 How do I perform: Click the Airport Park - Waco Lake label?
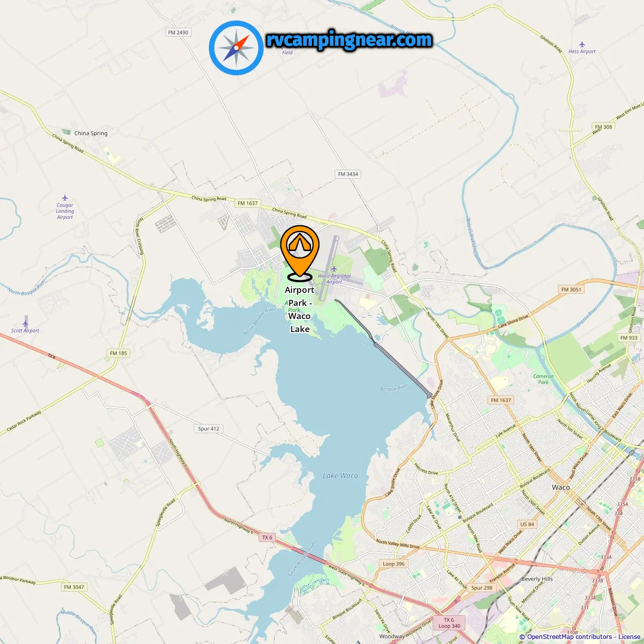coord(299,309)
